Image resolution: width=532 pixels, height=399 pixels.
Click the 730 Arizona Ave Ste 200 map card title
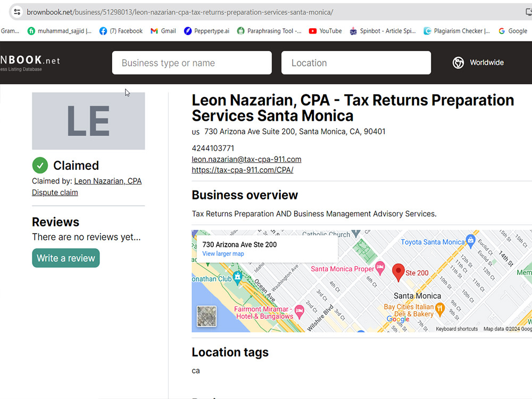pyautogui.click(x=239, y=245)
